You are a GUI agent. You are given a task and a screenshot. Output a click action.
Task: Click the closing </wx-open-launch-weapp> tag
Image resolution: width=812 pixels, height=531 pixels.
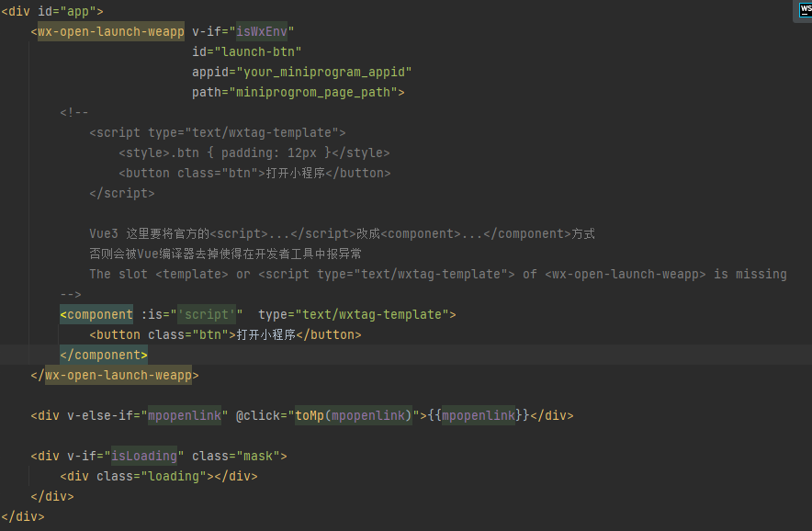click(x=115, y=375)
